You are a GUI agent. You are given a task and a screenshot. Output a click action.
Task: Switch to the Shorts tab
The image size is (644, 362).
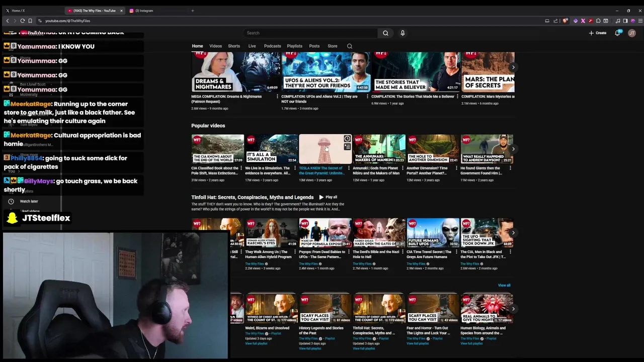click(234, 46)
